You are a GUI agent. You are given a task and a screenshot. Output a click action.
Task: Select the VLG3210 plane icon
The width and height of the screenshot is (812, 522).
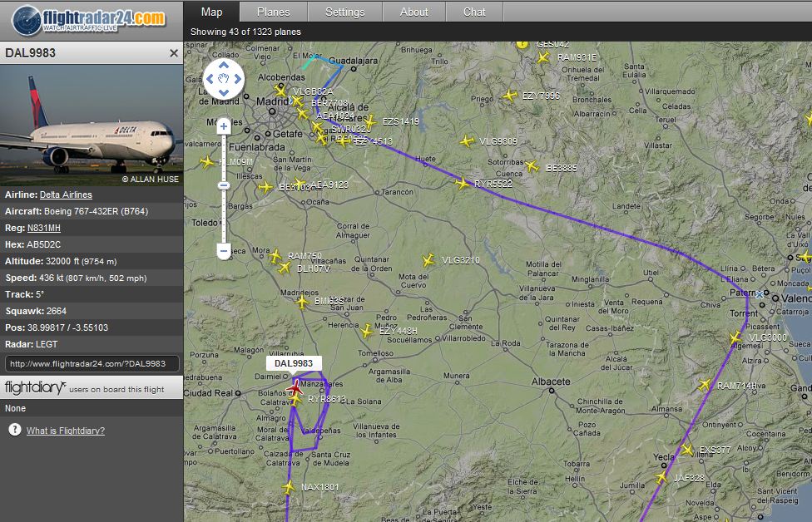pos(428,260)
